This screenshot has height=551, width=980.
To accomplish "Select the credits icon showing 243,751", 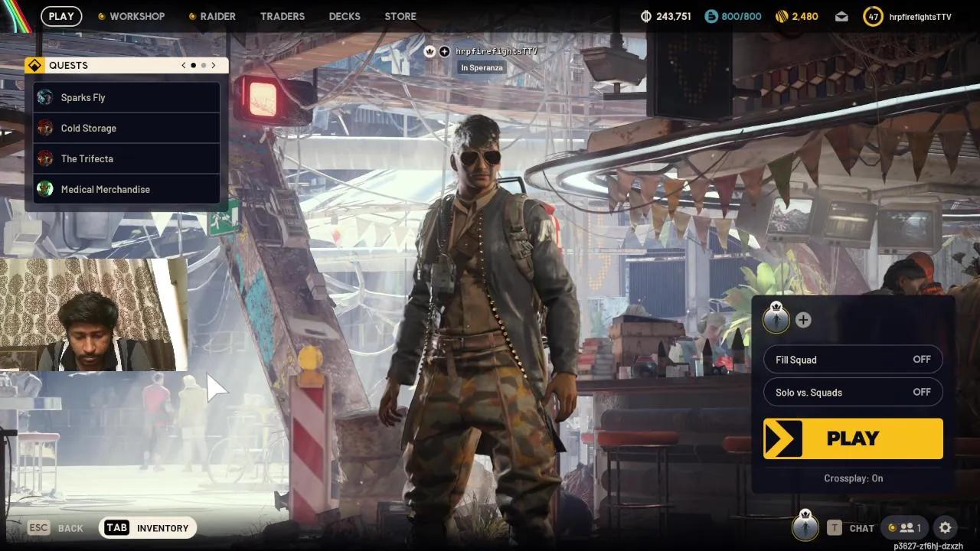I will pos(644,15).
